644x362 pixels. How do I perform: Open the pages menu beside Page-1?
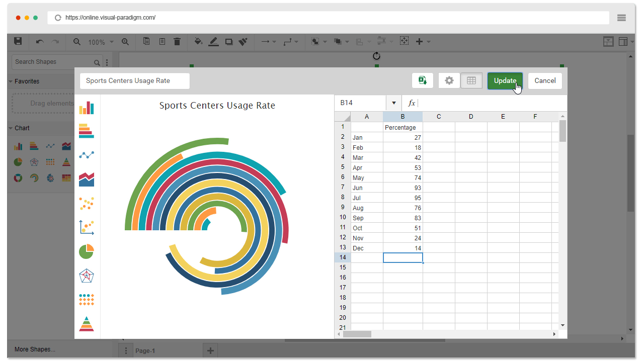[x=125, y=351]
